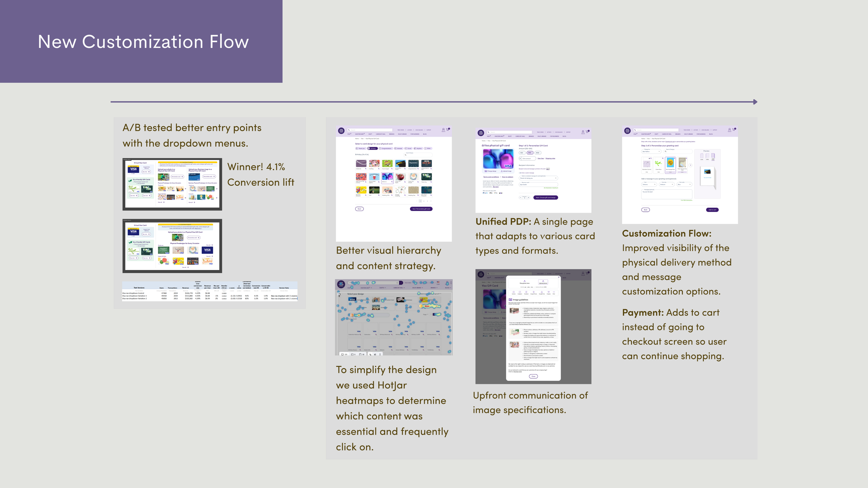Click the MASTERCARD nav item in the card design mockup

coord(360,134)
